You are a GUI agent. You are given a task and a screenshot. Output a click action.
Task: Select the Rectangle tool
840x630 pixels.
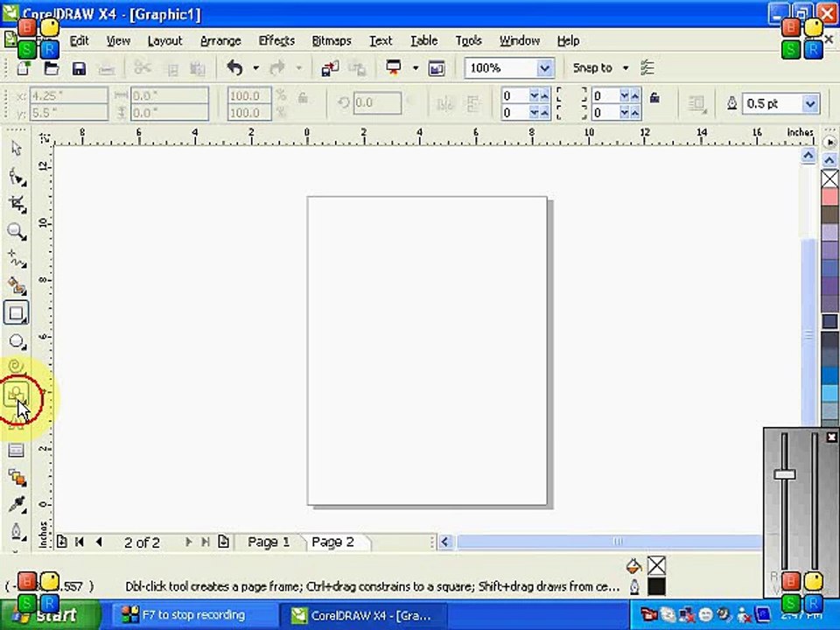click(16, 313)
